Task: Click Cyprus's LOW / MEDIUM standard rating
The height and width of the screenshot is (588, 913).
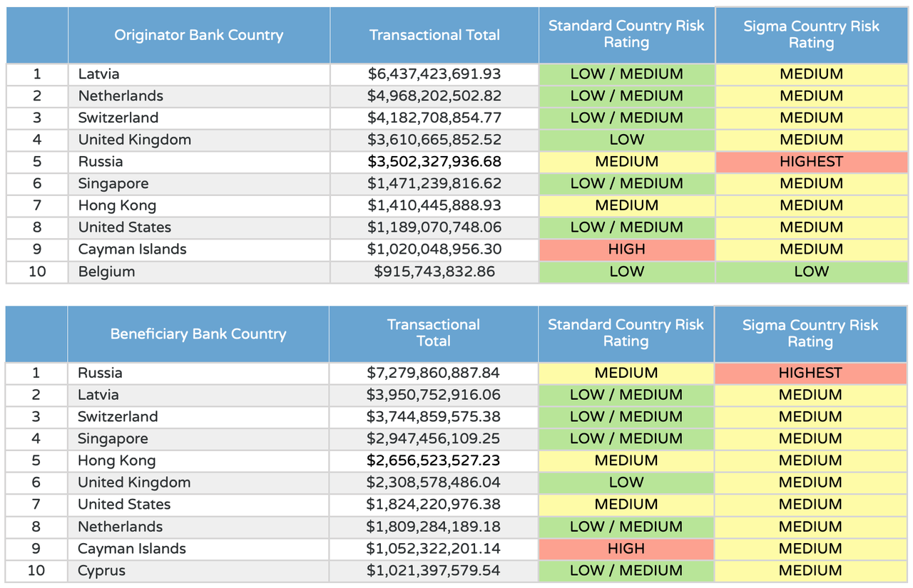Action: coord(626,571)
